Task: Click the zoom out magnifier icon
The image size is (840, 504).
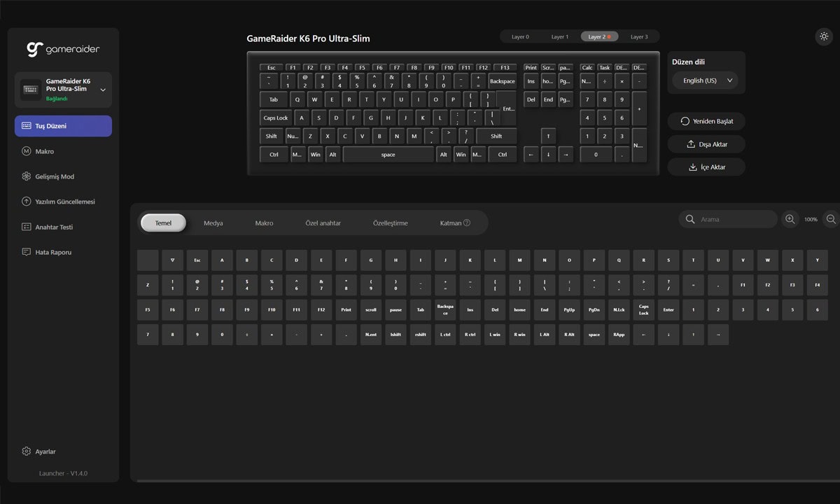Action: (831, 219)
